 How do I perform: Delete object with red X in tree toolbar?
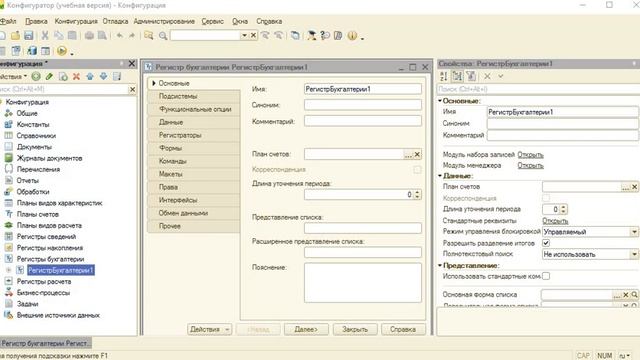pos(76,76)
